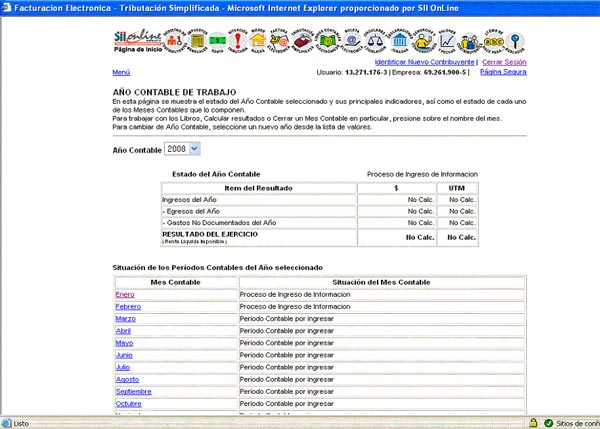Open the Impuestos Mensuales calculator icon
The image size is (600, 429).
197,41
